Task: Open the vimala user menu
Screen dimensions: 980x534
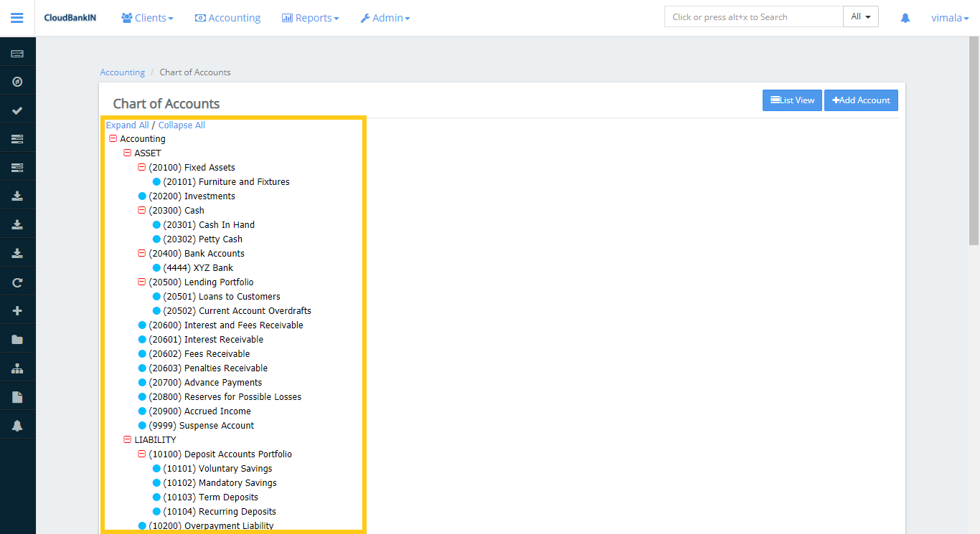Action: pyautogui.click(x=948, y=17)
